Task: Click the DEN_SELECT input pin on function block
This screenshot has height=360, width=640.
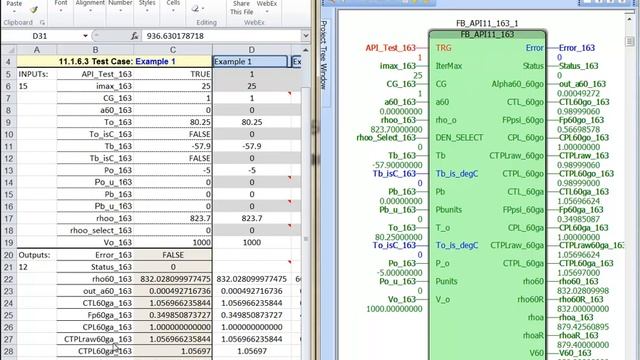Action: (459, 138)
